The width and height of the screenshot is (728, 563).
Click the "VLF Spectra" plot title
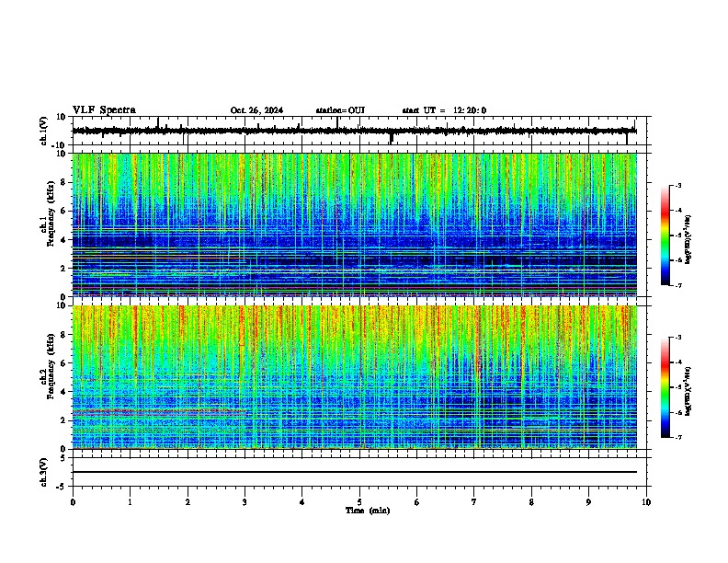click(x=104, y=110)
